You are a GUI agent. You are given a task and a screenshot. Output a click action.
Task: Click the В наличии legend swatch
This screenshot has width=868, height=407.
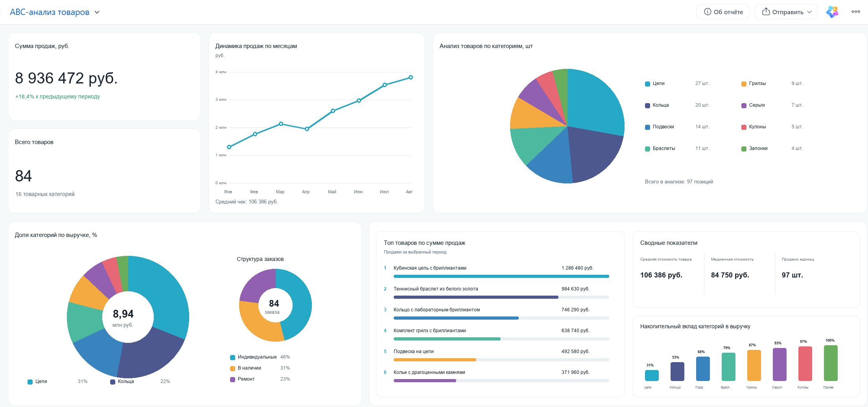pyautogui.click(x=232, y=368)
